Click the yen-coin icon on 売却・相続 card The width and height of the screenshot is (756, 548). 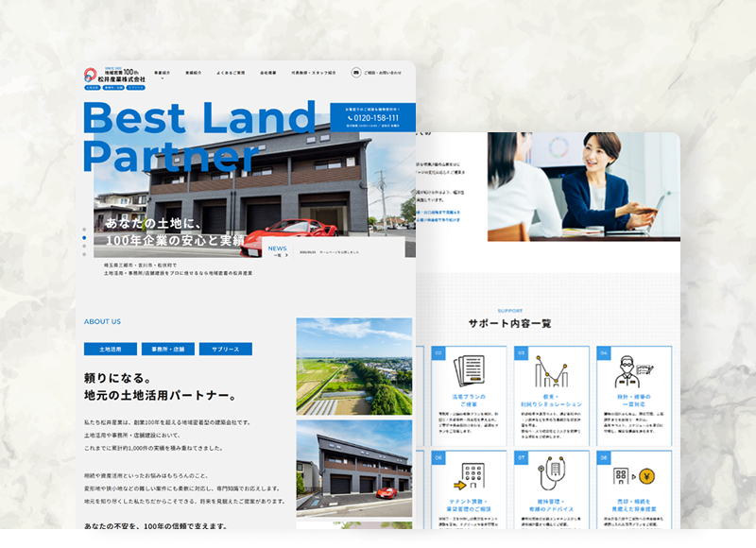[x=647, y=477]
